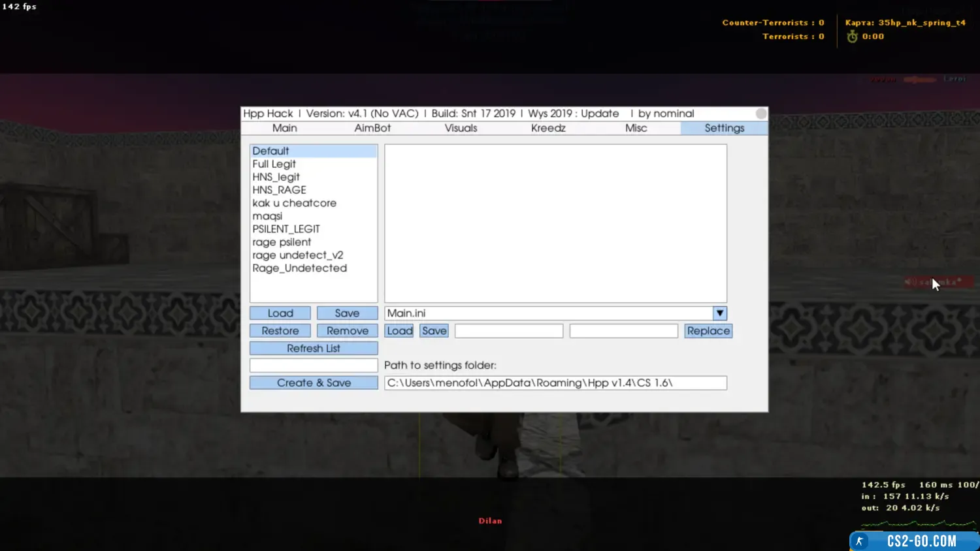
Task: Open the Visuals tab
Action: point(461,129)
